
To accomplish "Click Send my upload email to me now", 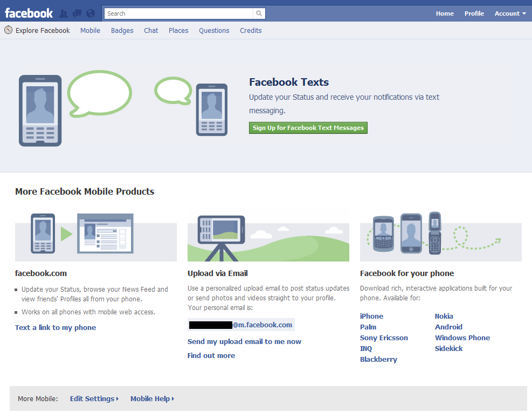I will (x=244, y=341).
